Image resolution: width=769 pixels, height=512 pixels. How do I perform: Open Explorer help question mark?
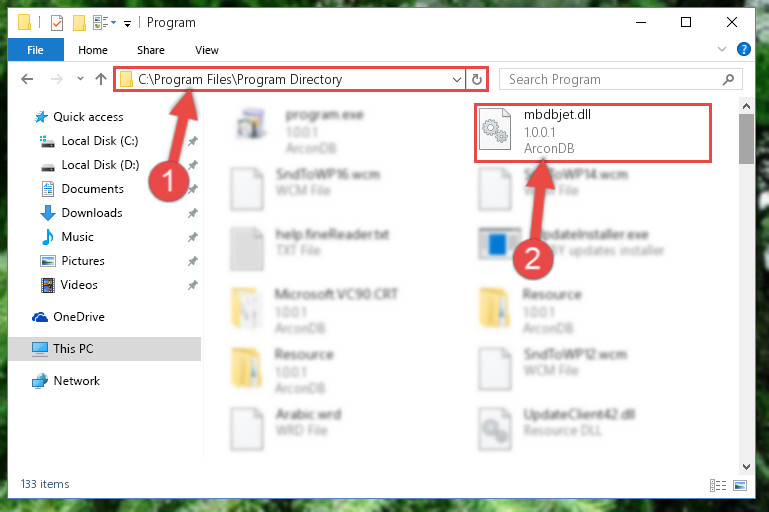743,49
